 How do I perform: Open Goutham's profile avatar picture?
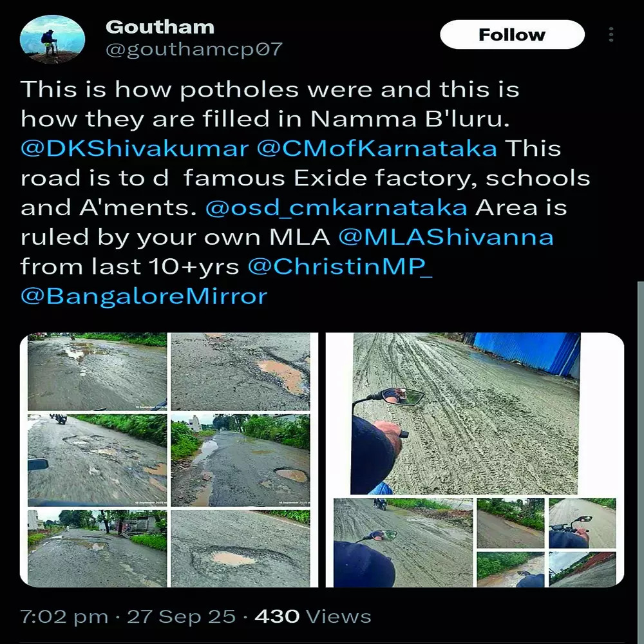click(52, 39)
